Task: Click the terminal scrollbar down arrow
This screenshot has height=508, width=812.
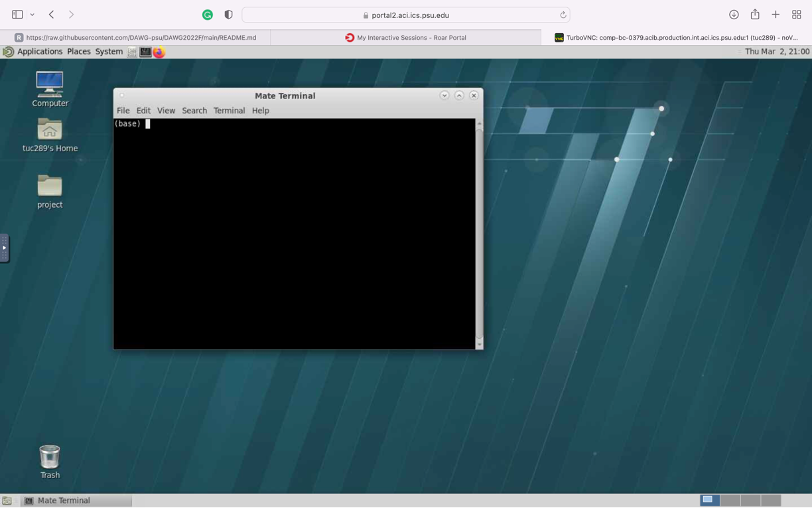Action: [479, 345]
